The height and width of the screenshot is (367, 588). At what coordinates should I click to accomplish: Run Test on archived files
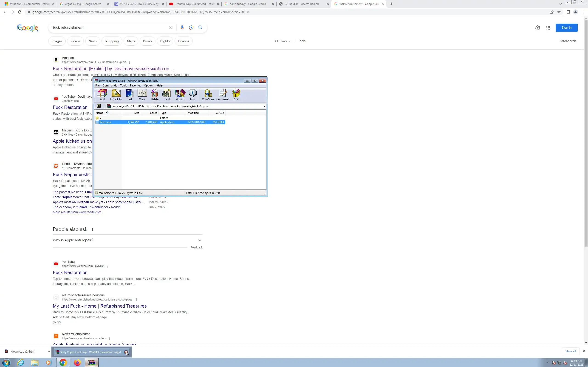(129, 95)
